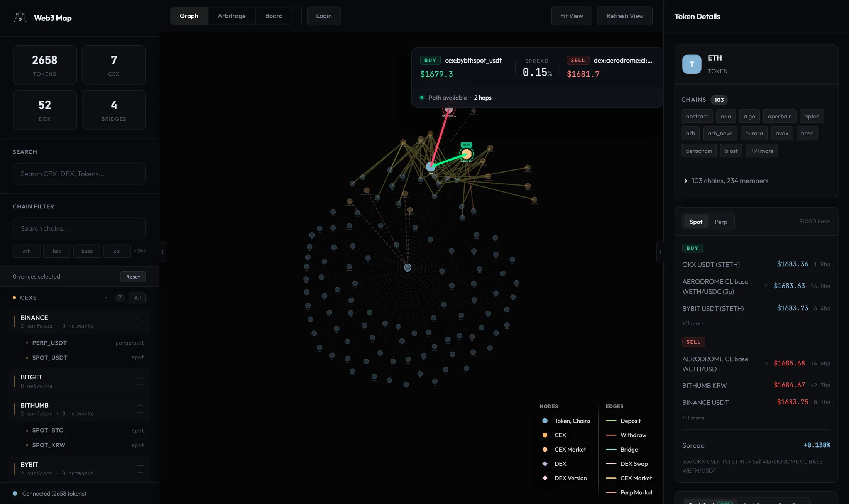This screenshot has width=849, height=504.
Task: Click the Fit View button
Action: pos(572,16)
